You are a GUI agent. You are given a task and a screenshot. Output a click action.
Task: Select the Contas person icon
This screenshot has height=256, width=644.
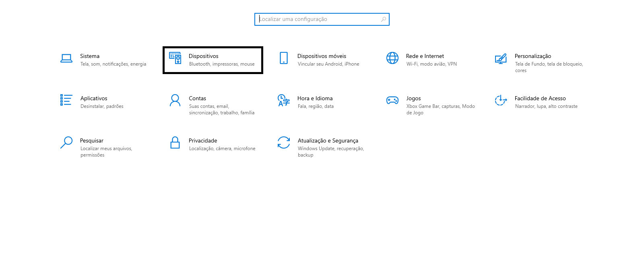tap(175, 100)
